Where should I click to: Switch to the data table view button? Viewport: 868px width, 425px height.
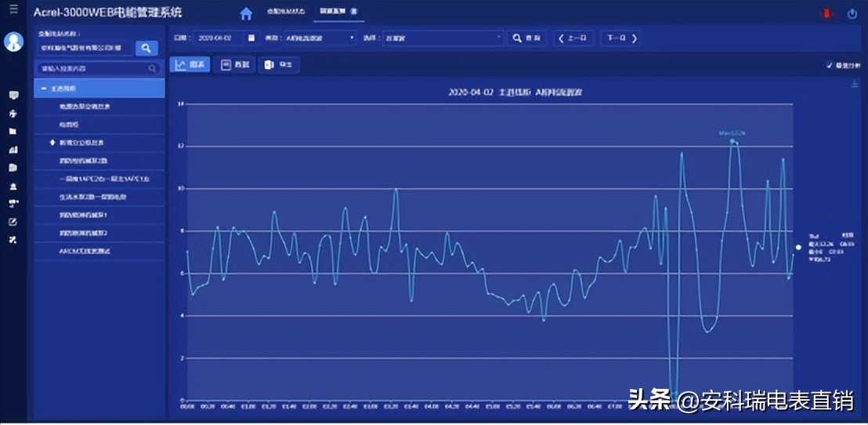tap(235, 65)
